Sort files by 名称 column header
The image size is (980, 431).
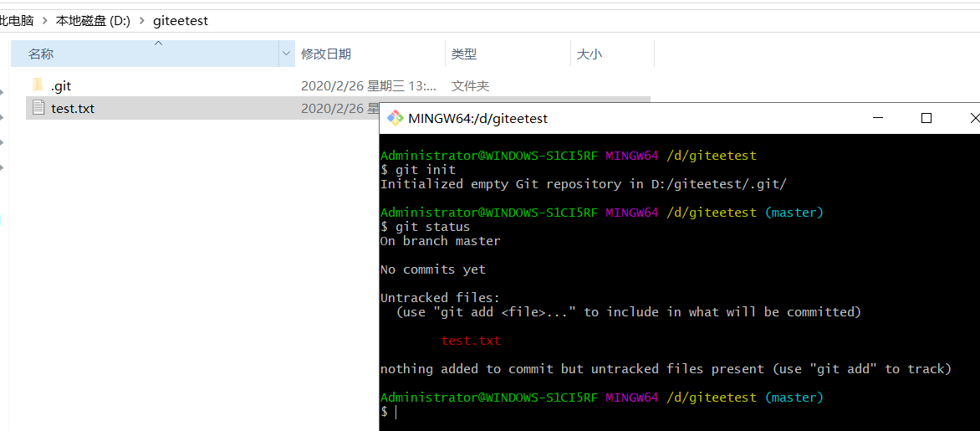(145, 54)
